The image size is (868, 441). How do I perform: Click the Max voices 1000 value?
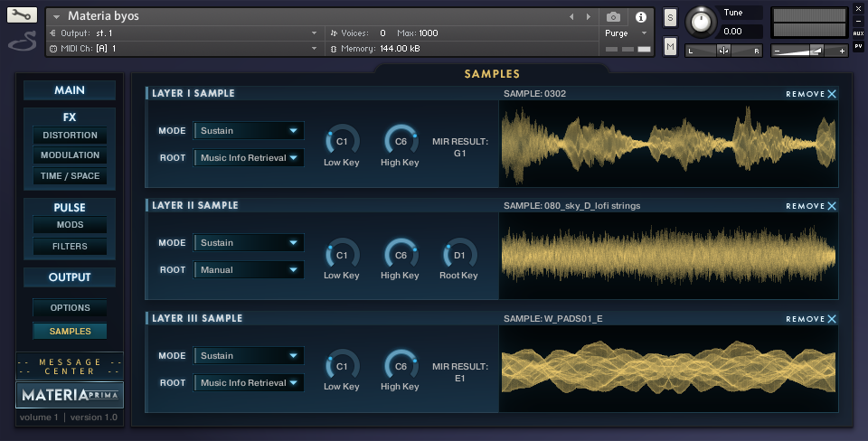click(x=428, y=33)
